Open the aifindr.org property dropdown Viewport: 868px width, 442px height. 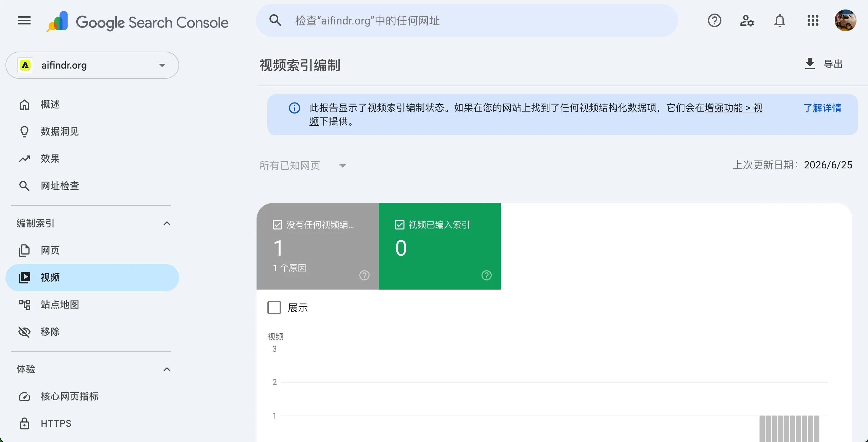(92, 65)
